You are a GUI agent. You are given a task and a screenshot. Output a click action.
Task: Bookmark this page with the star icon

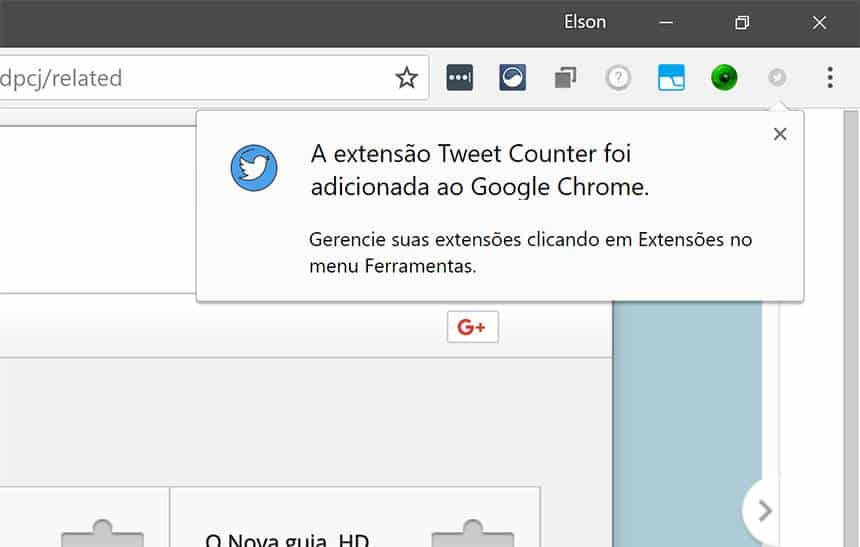406,78
